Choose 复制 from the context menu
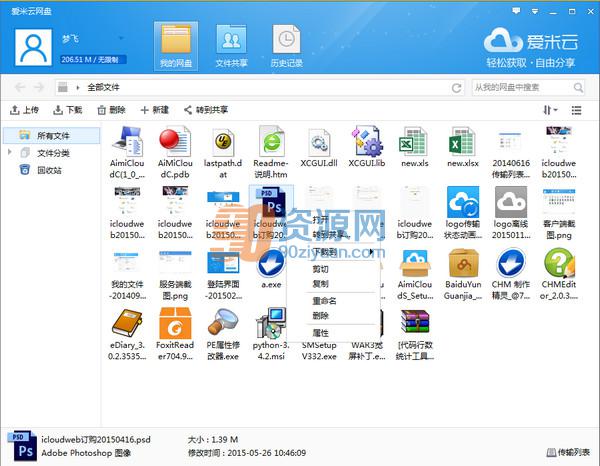The height and width of the screenshot is (466, 600). [x=320, y=284]
